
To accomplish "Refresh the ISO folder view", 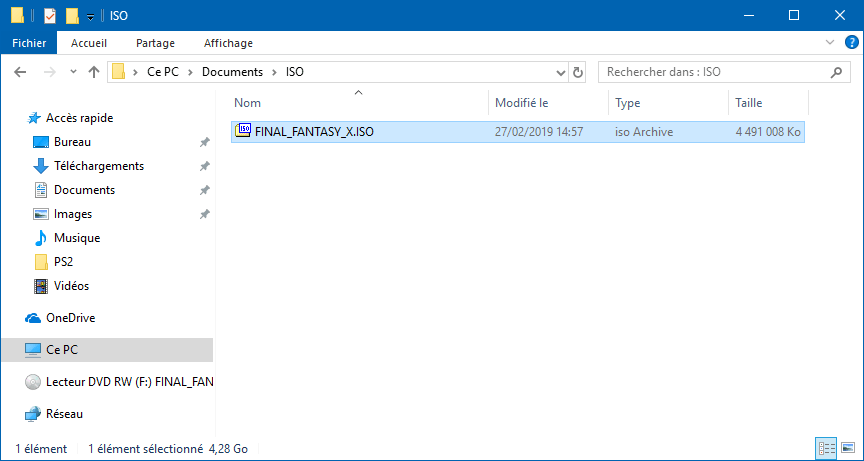I will click(x=577, y=72).
